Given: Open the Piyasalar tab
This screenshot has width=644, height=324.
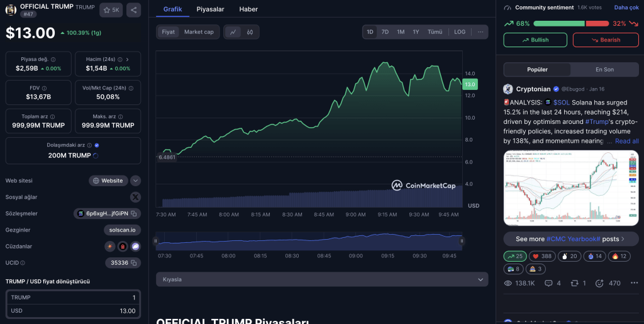Looking at the screenshot, I should click(210, 9).
